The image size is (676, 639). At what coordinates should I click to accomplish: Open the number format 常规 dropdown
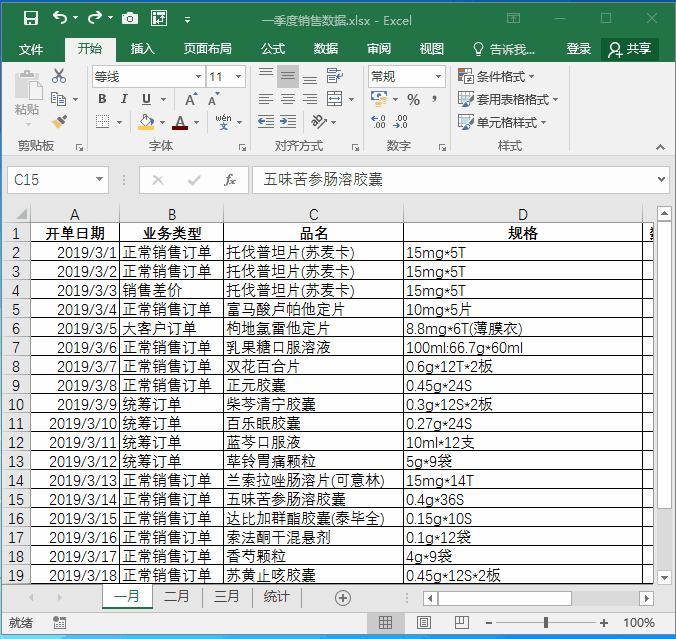[x=438, y=76]
